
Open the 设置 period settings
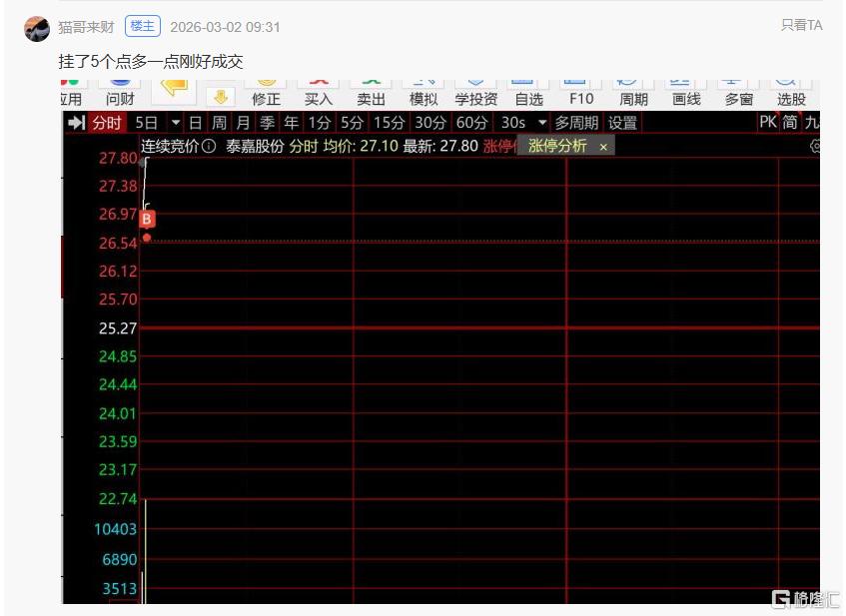(622, 123)
